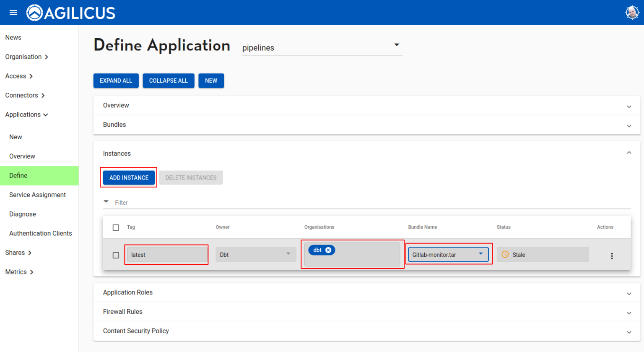Click the ADD INSTANCE button
The width and height of the screenshot is (644, 352).
pos(128,177)
